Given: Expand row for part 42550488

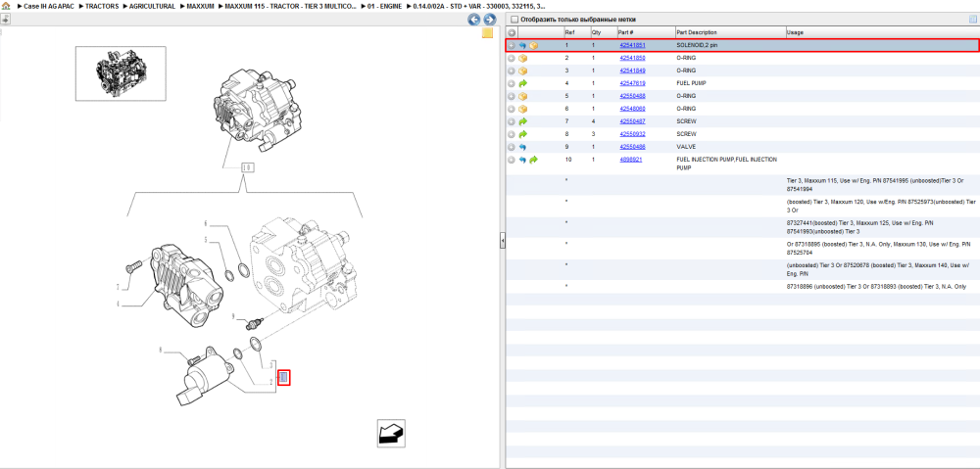Looking at the screenshot, I should (x=512, y=96).
